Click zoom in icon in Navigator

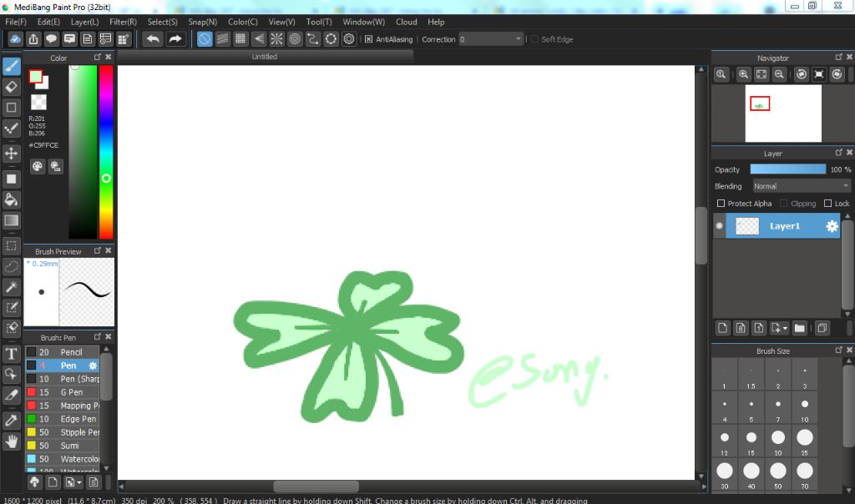pyautogui.click(x=743, y=74)
